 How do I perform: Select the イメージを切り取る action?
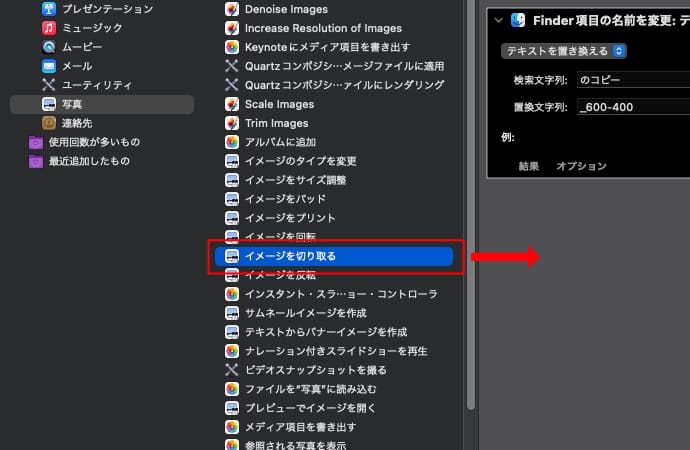[334, 256]
